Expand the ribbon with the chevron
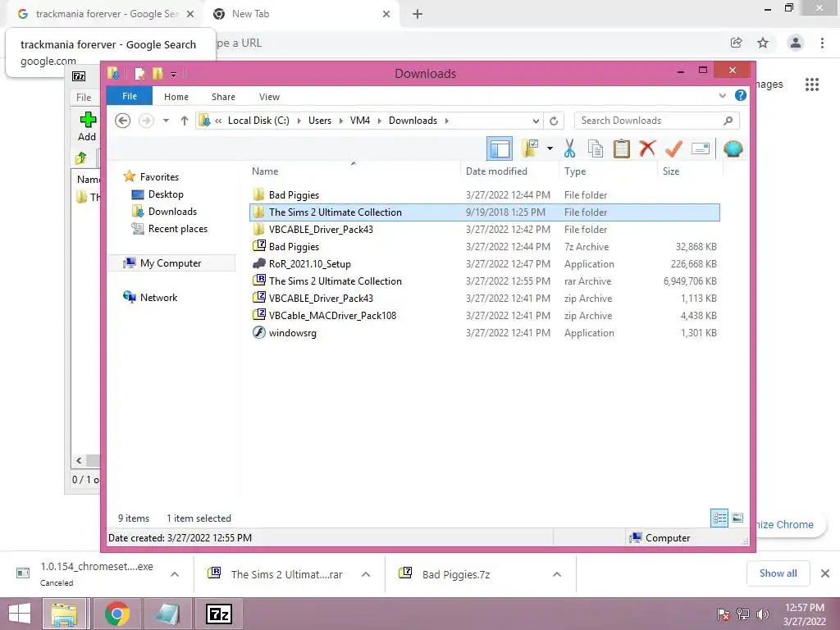This screenshot has width=840, height=630. [x=722, y=95]
